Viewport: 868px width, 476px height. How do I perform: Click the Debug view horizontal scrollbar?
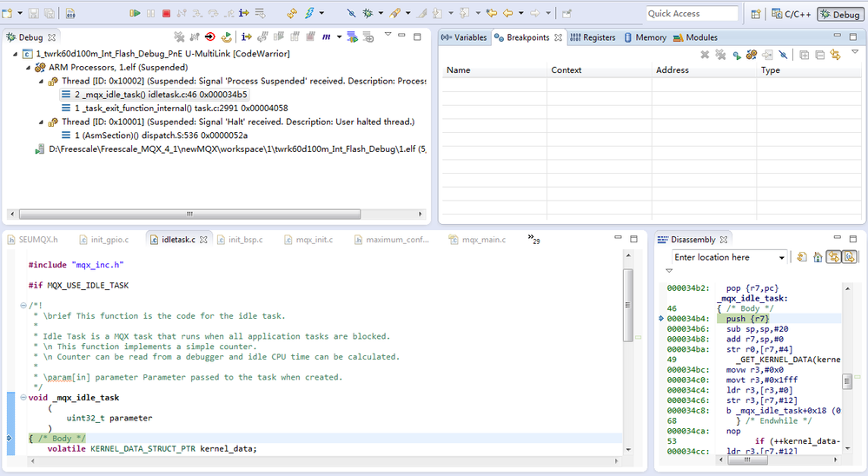(190, 214)
